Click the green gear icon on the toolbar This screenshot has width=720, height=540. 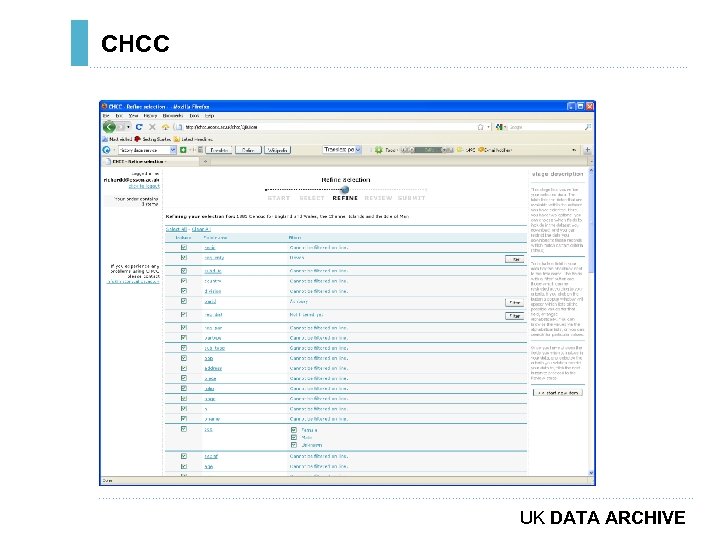tap(378, 150)
